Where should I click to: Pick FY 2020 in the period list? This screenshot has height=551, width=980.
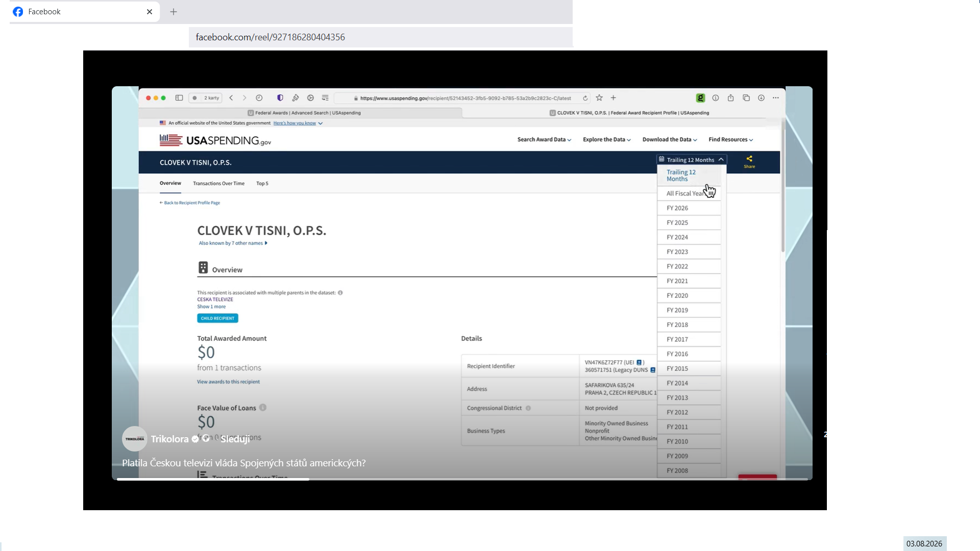pyautogui.click(x=689, y=296)
